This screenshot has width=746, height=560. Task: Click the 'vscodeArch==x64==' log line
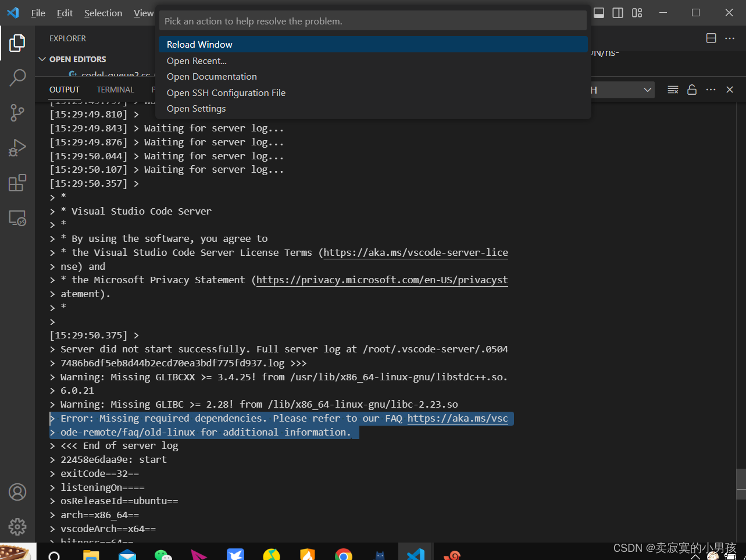108,529
